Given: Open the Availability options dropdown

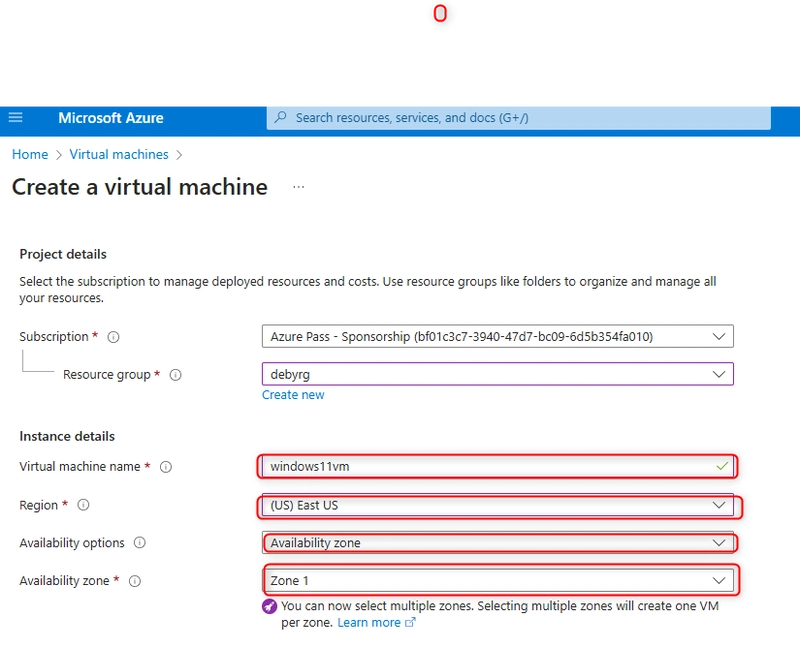Looking at the screenshot, I should (497, 543).
